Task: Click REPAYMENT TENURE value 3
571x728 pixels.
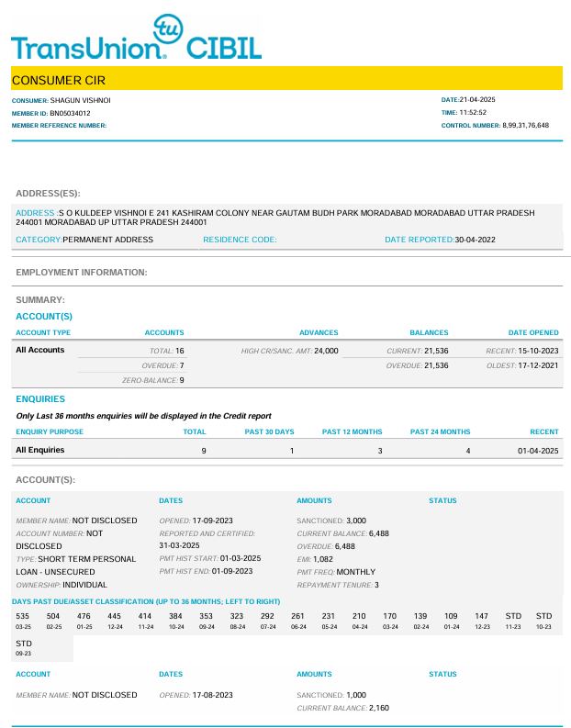Action: coord(376,585)
